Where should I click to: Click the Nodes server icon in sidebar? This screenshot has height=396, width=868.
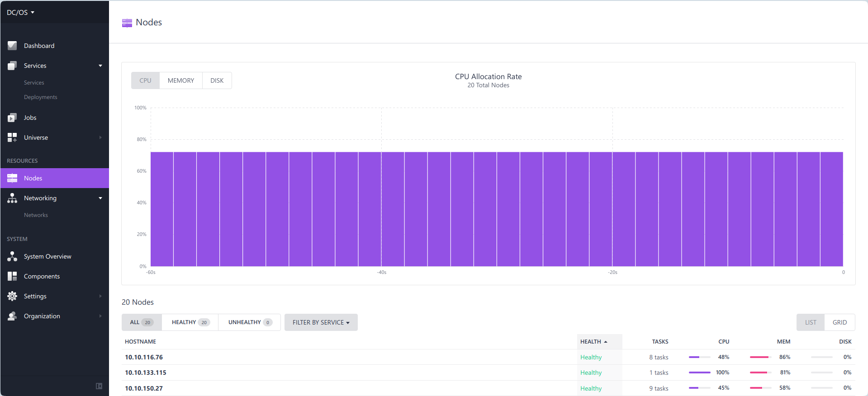click(12, 178)
